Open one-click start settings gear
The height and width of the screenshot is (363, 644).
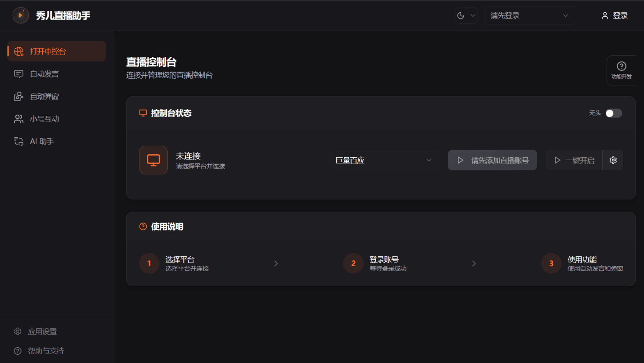coord(613,160)
